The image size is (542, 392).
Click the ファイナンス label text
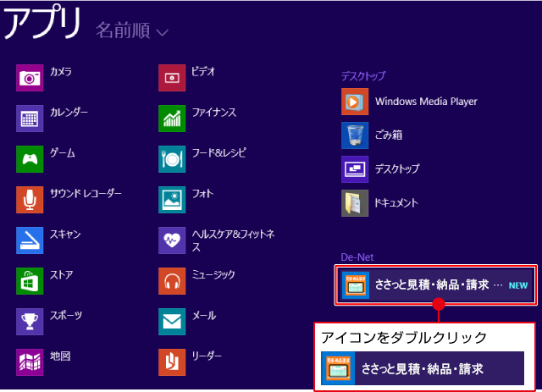(214, 113)
